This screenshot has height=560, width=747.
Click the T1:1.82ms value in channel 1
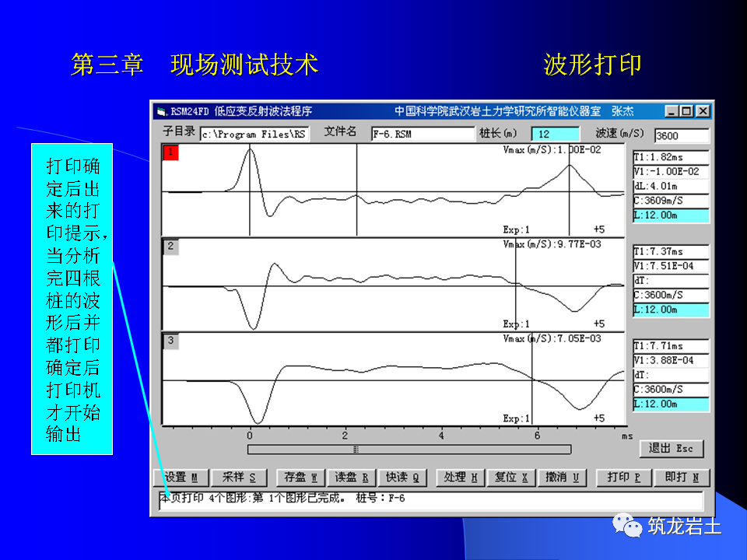(671, 157)
